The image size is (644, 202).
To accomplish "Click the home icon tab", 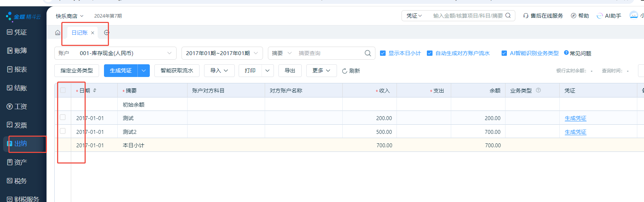I will point(57,32).
